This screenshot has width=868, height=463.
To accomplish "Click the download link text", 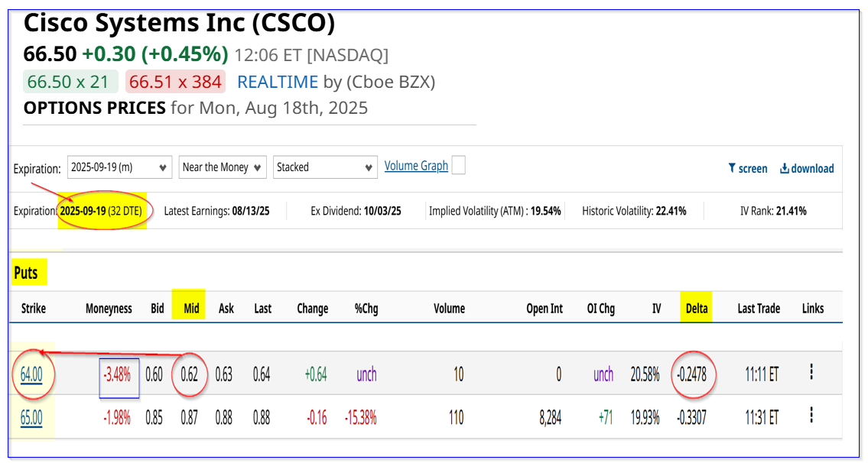I will pyautogui.click(x=812, y=168).
